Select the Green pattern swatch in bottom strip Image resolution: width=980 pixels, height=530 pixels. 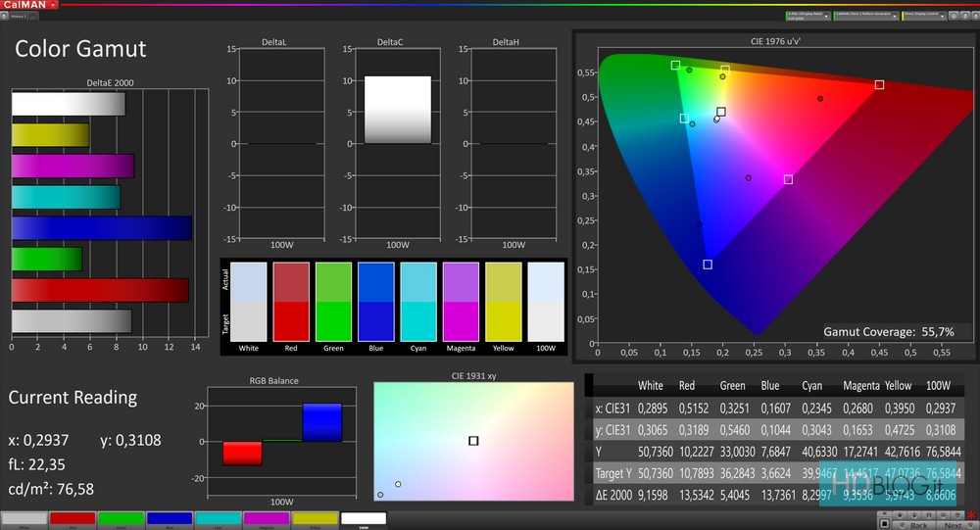(122, 518)
